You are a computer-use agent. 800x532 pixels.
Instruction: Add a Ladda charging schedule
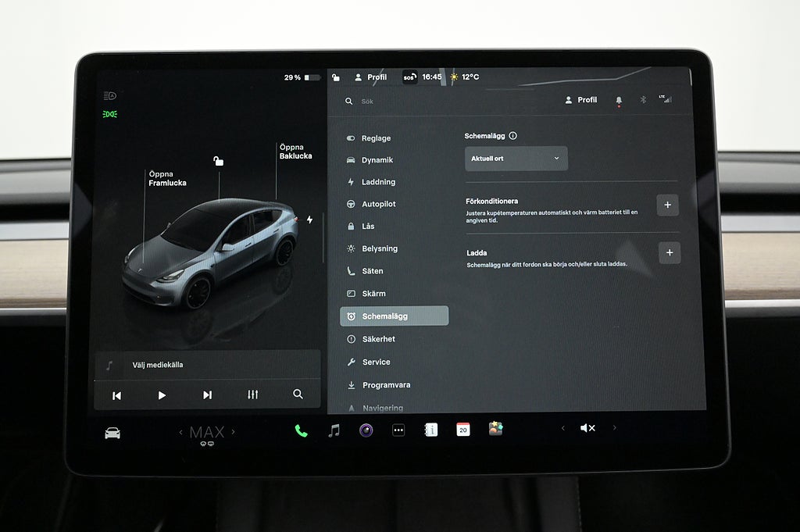coord(670,253)
